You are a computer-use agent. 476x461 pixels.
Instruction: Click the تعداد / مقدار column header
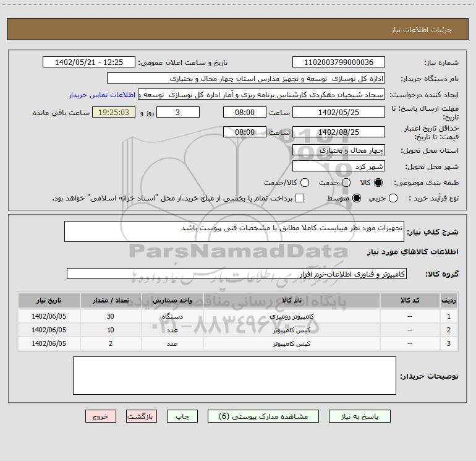coord(111,300)
